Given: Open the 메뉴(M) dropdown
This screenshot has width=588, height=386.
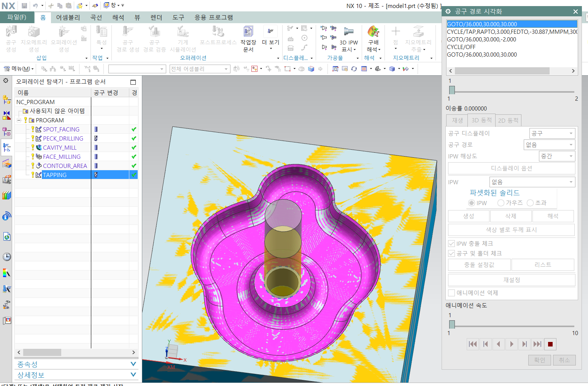Looking at the screenshot, I should [19, 69].
